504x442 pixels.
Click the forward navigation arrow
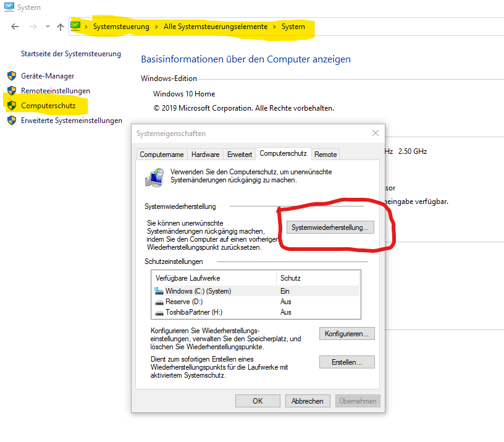pos(33,27)
